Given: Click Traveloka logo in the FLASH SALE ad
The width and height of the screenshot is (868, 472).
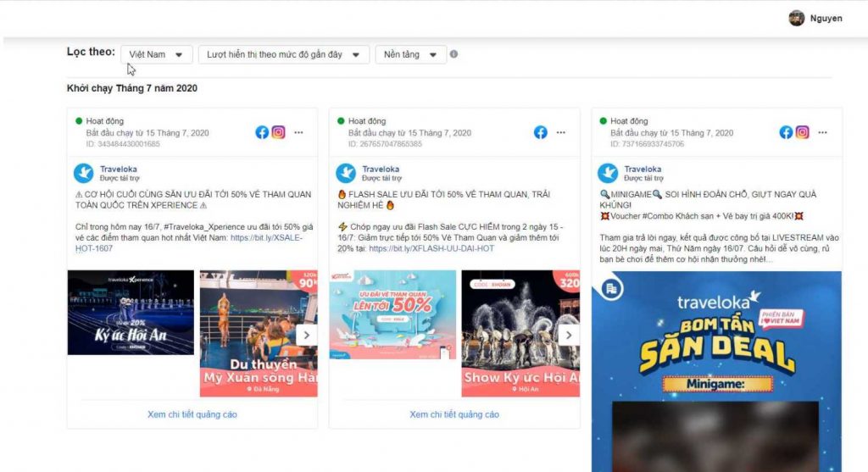Looking at the screenshot, I should (346, 173).
